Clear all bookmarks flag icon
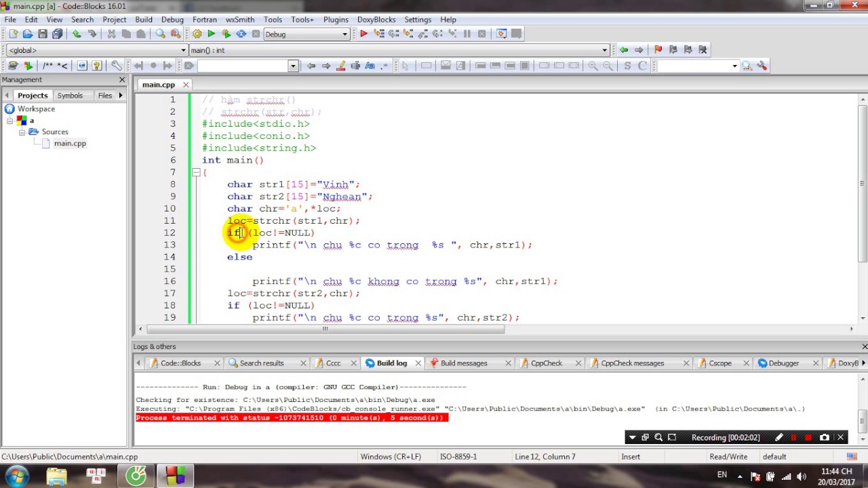 click(703, 49)
